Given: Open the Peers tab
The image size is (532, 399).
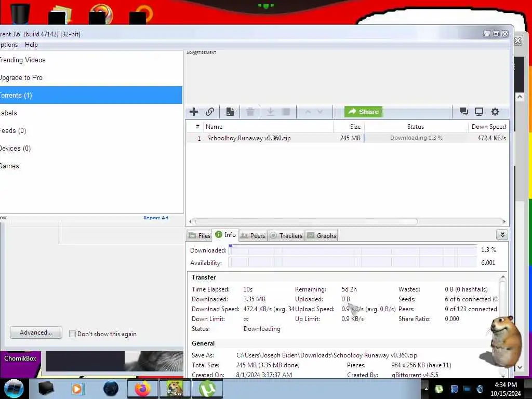Looking at the screenshot, I should 253,235.
